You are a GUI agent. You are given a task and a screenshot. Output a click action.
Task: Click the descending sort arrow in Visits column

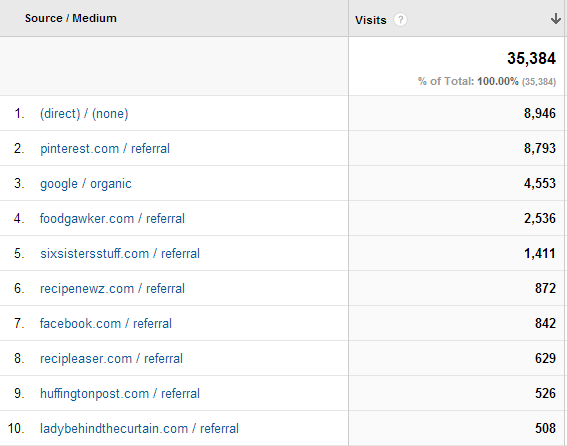[555, 18]
